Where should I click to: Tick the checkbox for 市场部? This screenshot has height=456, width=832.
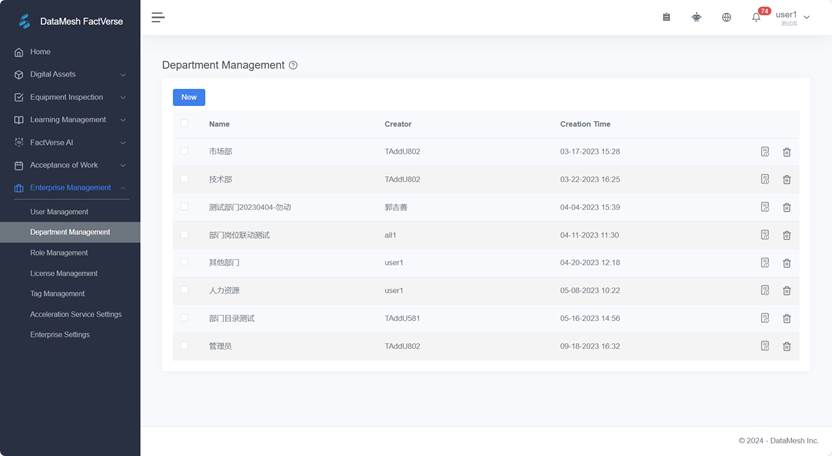coord(184,152)
